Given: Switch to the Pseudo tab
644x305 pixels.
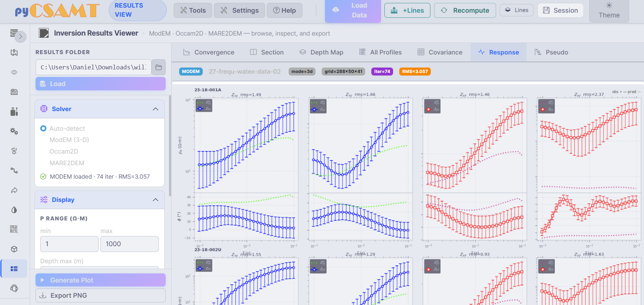Looking at the screenshot, I should click(551, 52).
